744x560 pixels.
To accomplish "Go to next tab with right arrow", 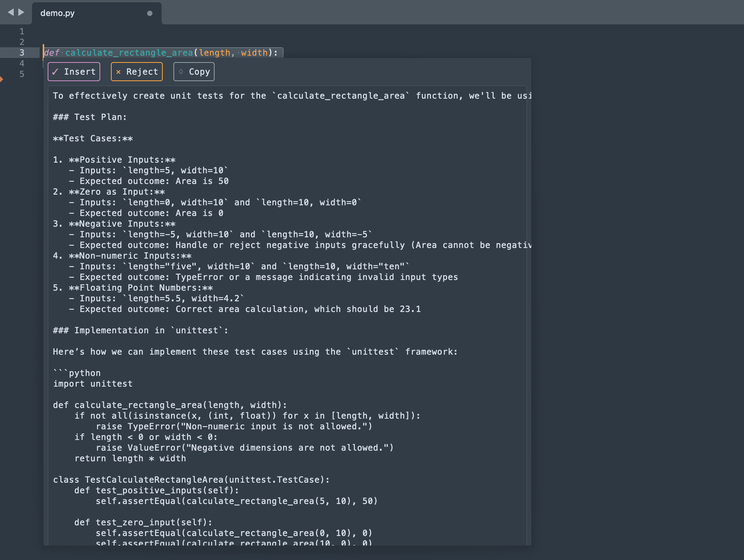I will [21, 12].
